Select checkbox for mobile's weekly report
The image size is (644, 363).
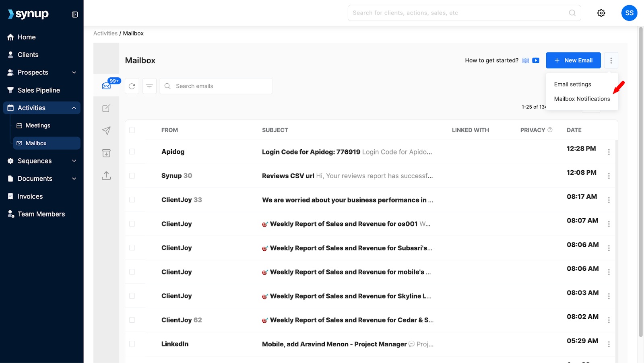pyautogui.click(x=132, y=272)
